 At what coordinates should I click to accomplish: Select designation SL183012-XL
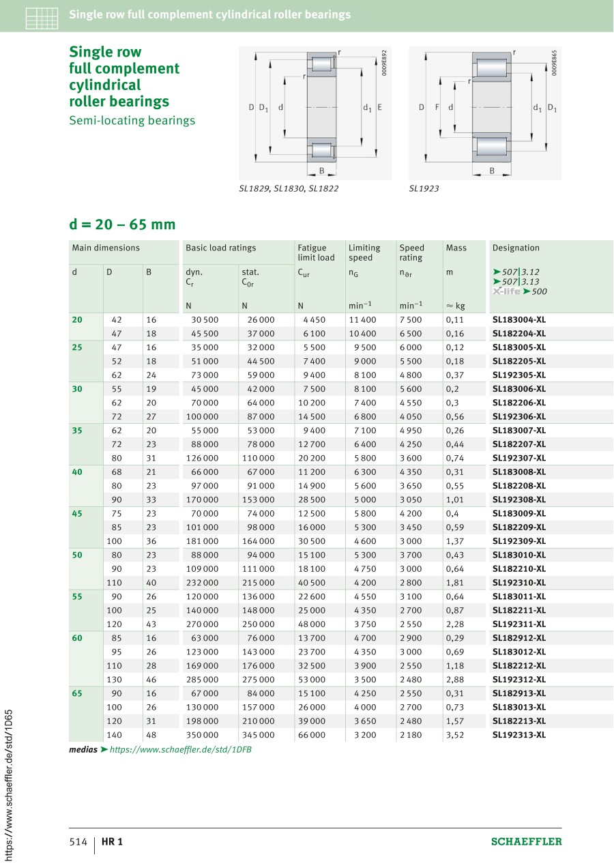tap(519, 652)
